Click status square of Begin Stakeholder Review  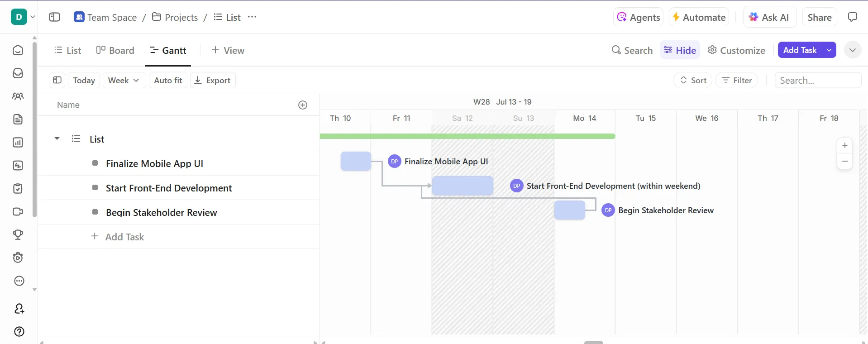click(x=95, y=212)
